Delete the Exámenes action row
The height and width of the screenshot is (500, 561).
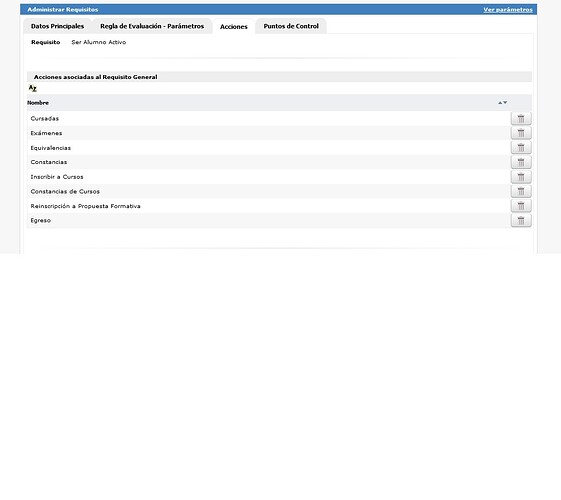pyautogui.click(x=521, y=133)
